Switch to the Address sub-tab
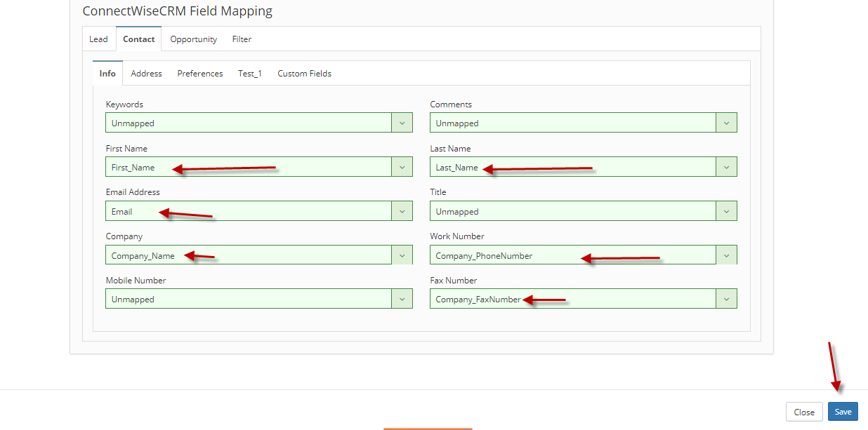Image resolution: width=868 pixels, height=430 pixels. point(146,73)
